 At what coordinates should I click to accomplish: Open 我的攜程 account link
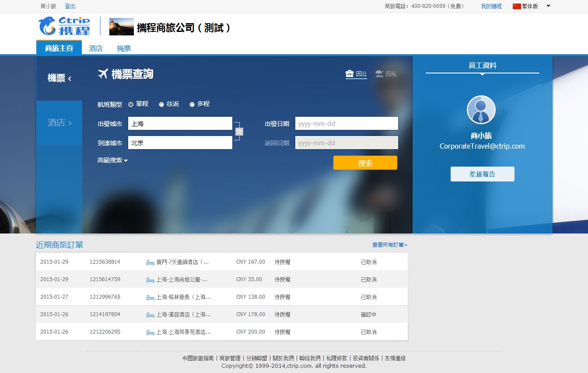click(x=491, y=6)
